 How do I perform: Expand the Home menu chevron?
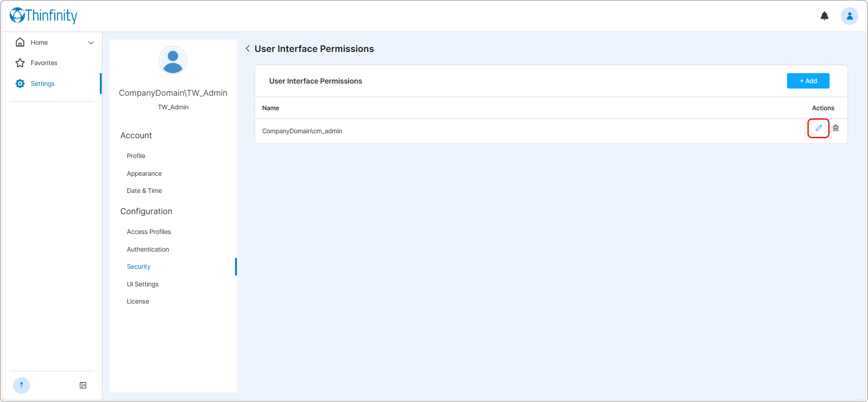click(91, 43)
